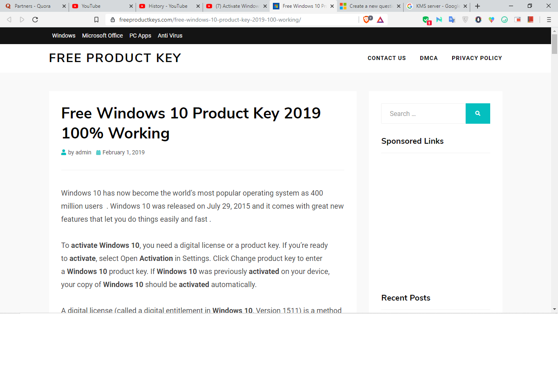
Task: Open Brave Rewards triangle icon
Action: coord(380,20)
